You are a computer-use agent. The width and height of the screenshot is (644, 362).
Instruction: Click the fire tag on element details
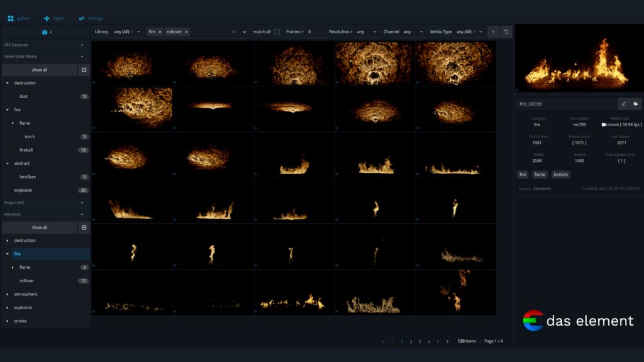tap(523, 175)
